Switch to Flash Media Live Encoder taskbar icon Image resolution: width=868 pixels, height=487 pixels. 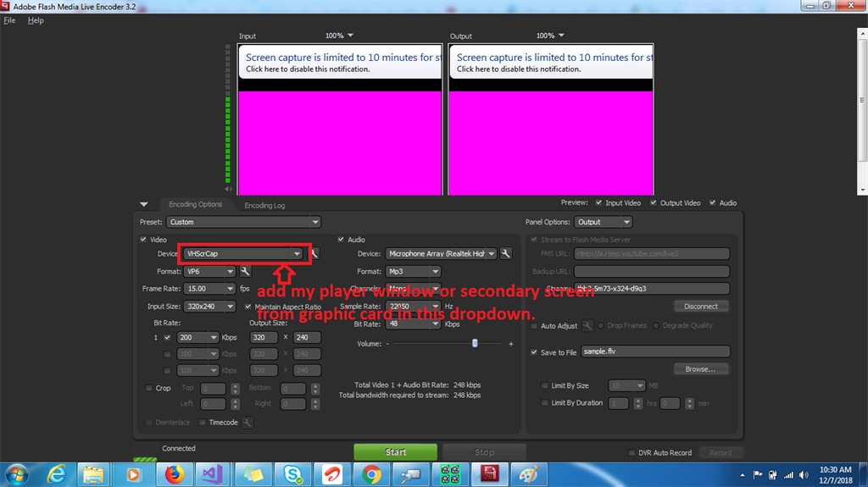pos(489,474)
